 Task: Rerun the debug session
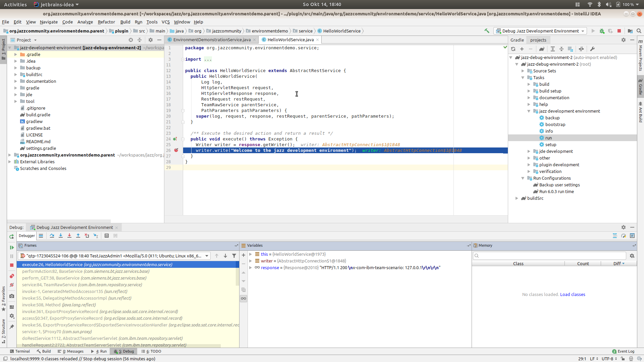tap(12, 237)
